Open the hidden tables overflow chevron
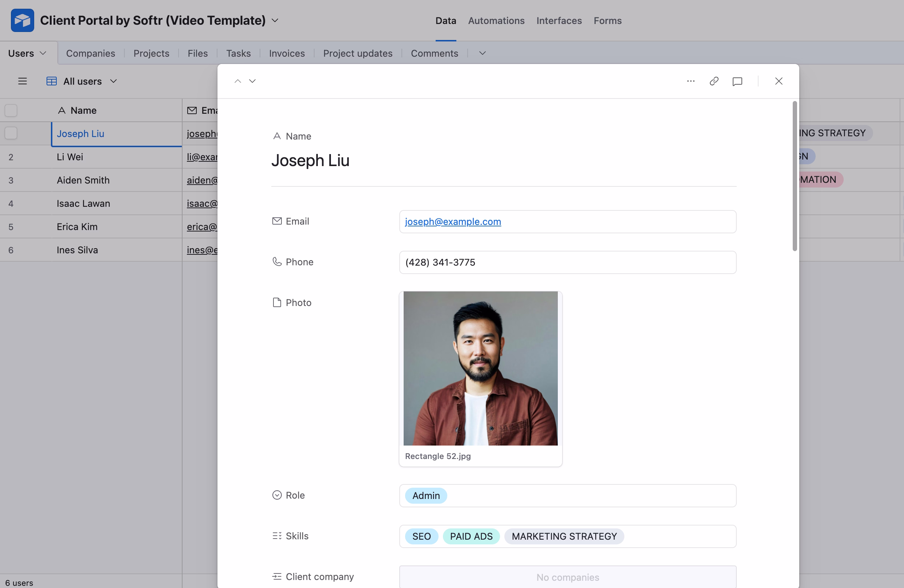 (481, 53)
